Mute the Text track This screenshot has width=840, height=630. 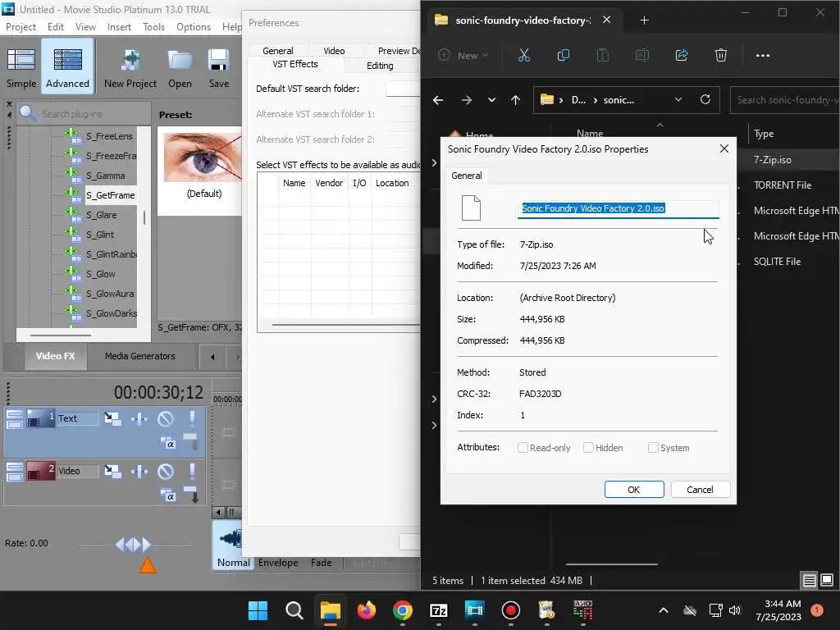pos(166,418)
